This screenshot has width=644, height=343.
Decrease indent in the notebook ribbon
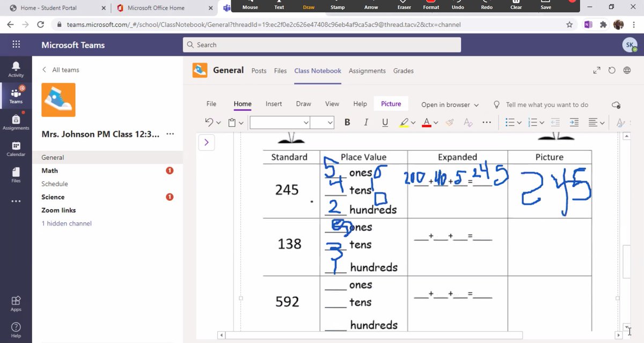coord(555,122)
